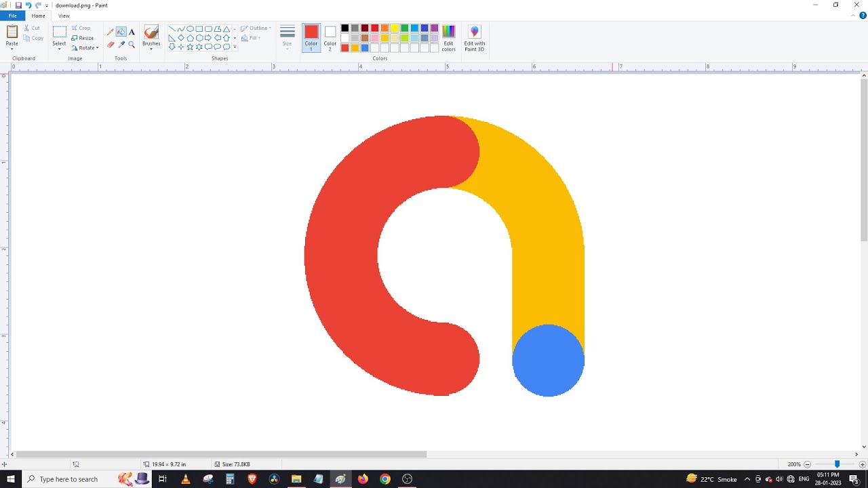Switch to the Home ribbon tab
The width and height of the screenshot is (868, 488).
(39, 16)
